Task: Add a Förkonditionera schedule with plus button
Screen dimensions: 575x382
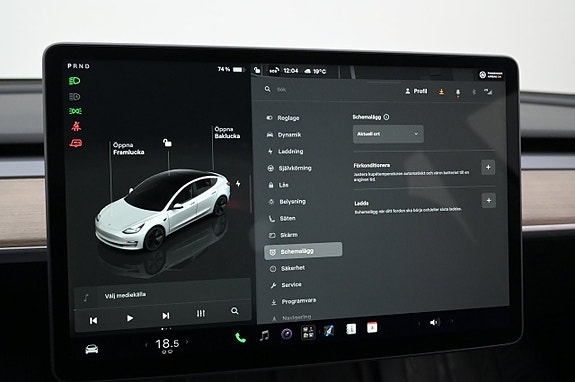Action: [488, 167]
